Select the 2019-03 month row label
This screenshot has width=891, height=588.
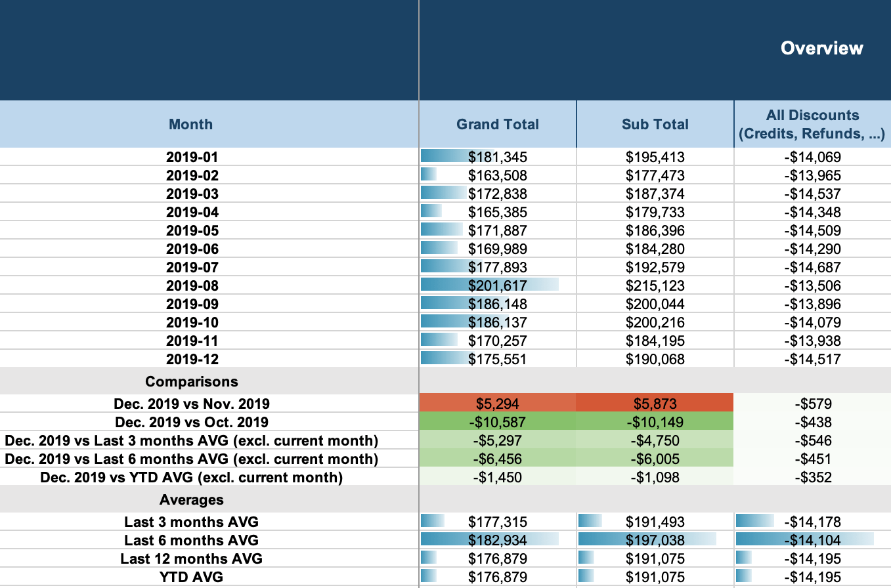point(192,194)
